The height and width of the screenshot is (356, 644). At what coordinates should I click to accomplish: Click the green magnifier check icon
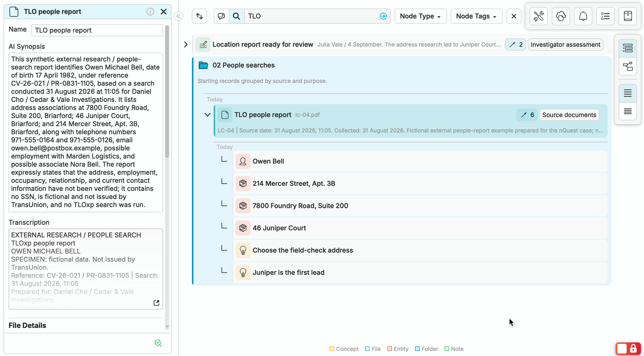tap(158, 343)
